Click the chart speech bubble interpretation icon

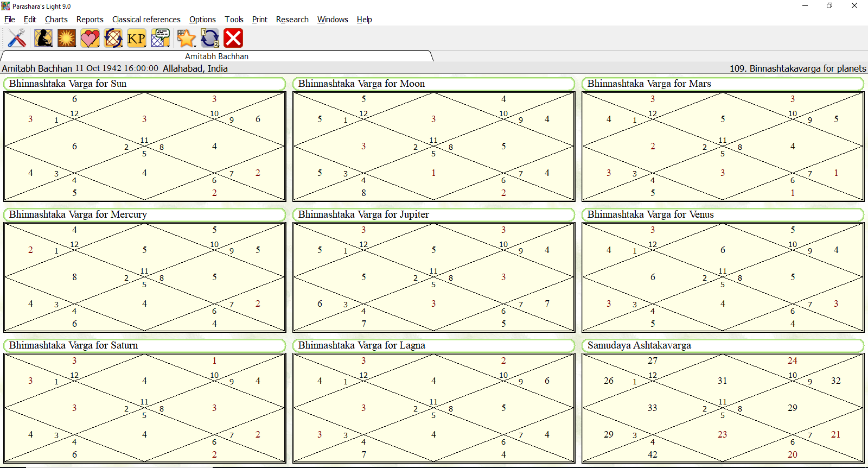point(160,38)
